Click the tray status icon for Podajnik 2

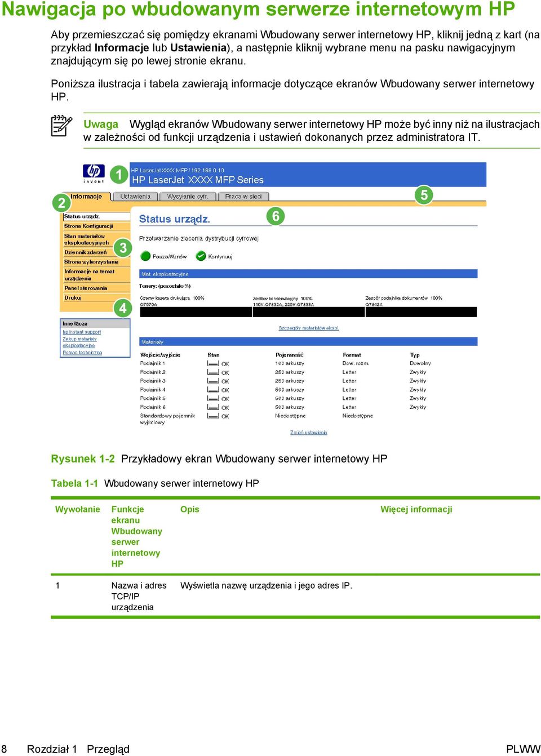coord(213,372)
